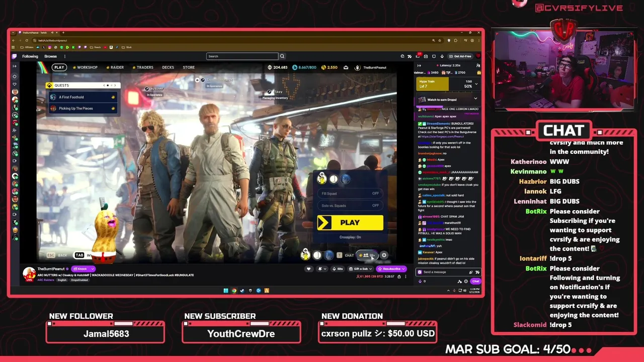The image size is (644, 362).
Task: Click the TheBurntPeanut in-game player profile
Action: [371, 67]
